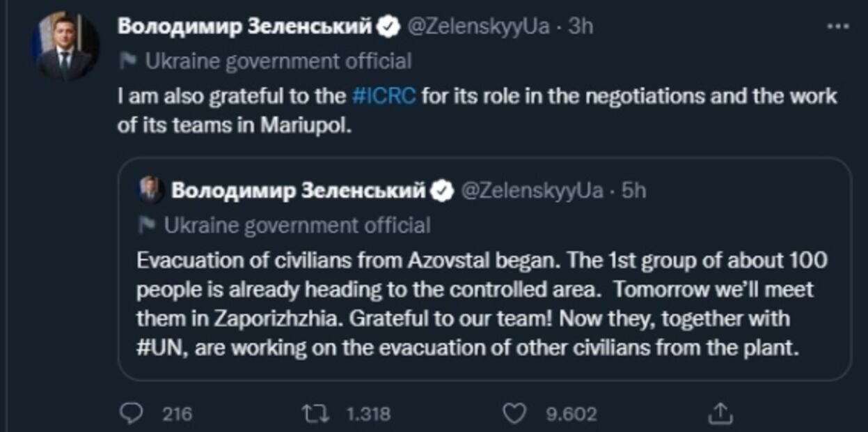Click the reply speech bubble icon
This screenshot has height=432, width=868.
pyautogui.click(x=131, y=414)
